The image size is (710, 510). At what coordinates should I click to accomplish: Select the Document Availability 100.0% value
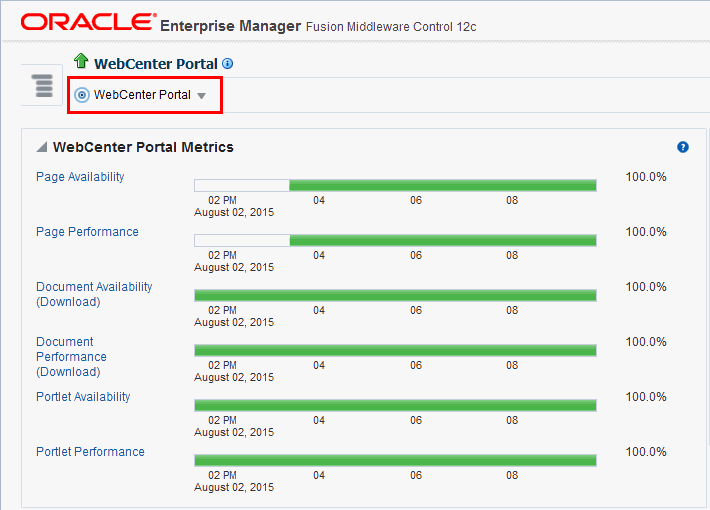tap(646, 287)
